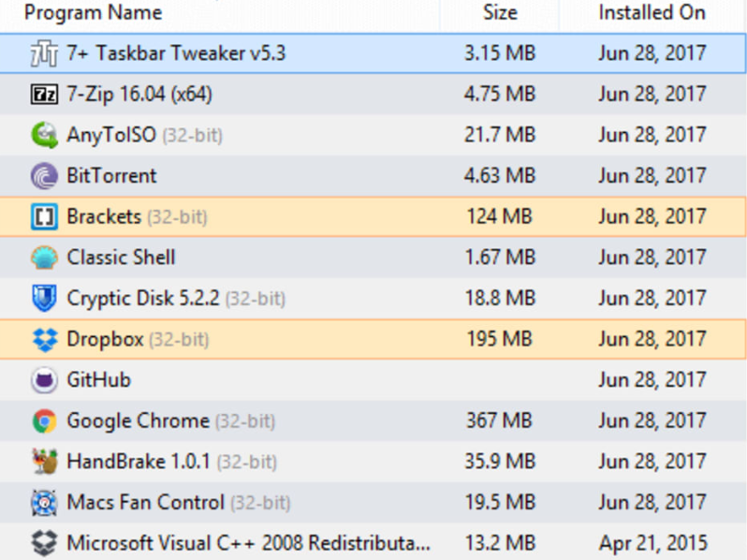Image resolution: width=747 pixels, height=560 pixels.
Task: Select 7-Zip 16.04 (x64) entry
Action: [x=139, y=94]
